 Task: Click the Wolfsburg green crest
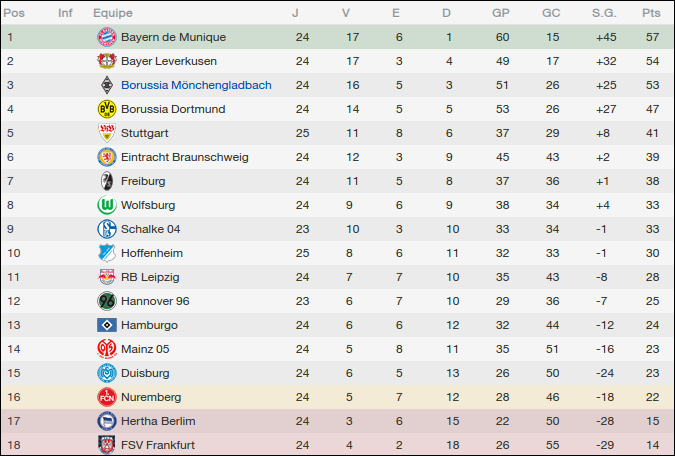(x=106, y=205)
